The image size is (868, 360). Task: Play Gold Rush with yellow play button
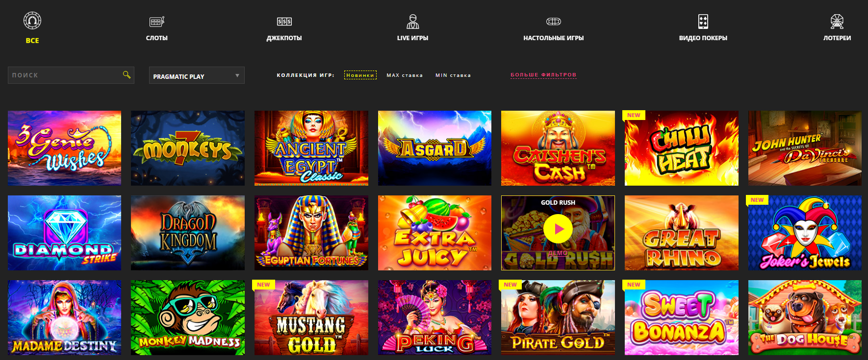pyautogui.click(x=558, y=229)
